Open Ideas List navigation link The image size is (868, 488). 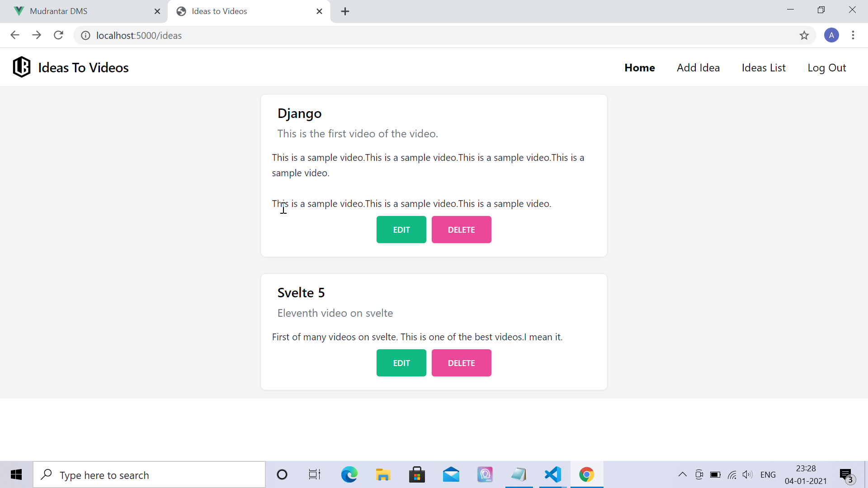coord(763,68)
